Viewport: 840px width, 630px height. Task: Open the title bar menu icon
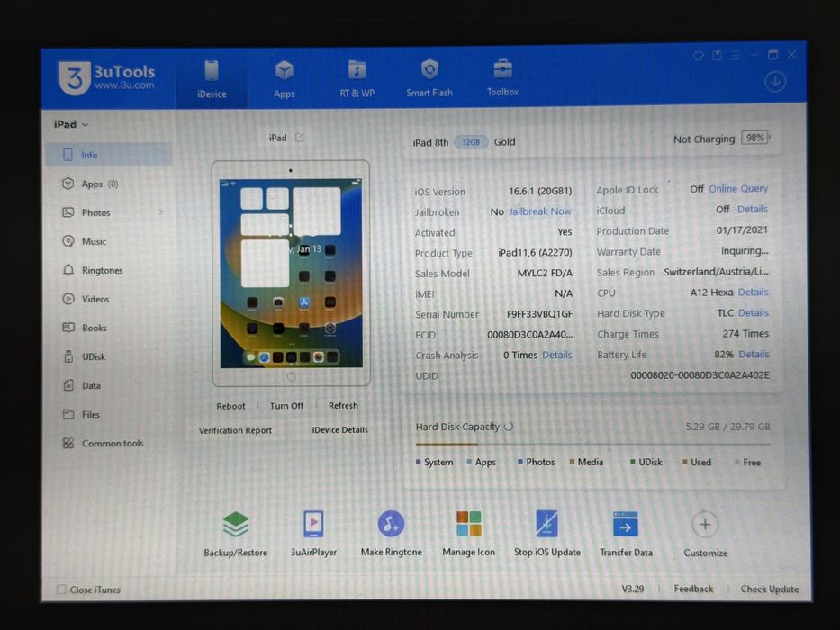click(x=735, y=55)
